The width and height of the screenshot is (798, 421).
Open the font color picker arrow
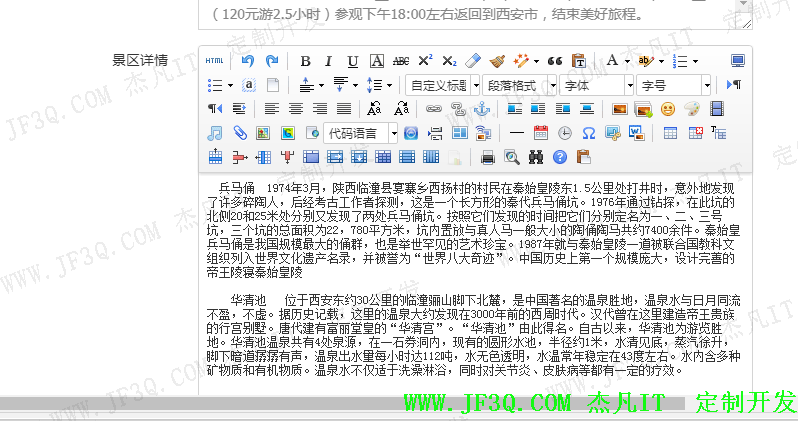coord(627,61)
